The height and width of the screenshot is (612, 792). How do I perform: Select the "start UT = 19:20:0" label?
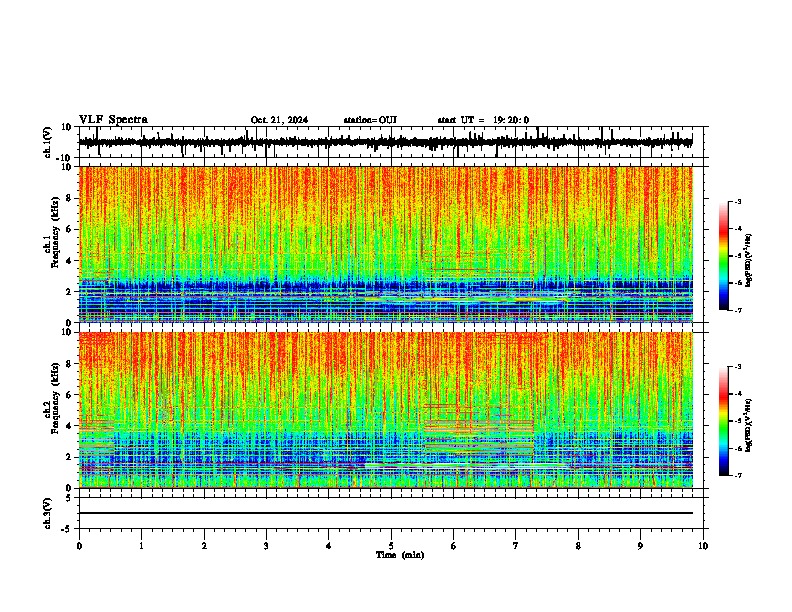point(483,120)
